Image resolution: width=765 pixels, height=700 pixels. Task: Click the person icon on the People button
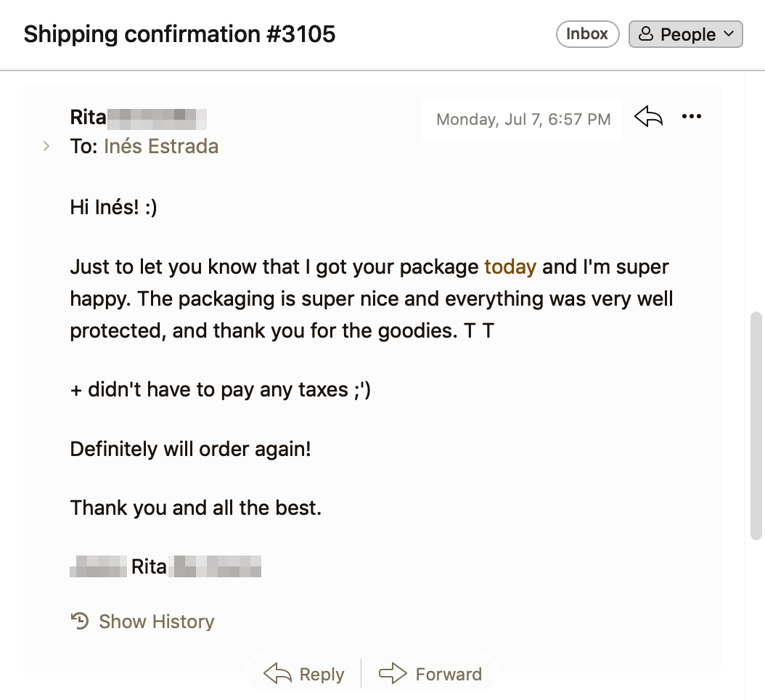tap(645, 35)
